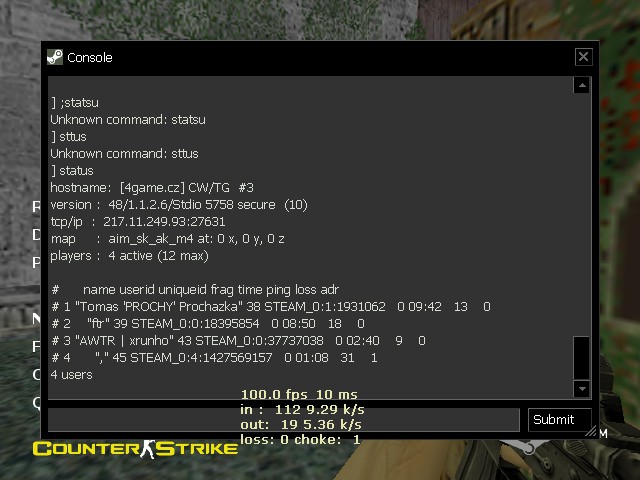Click the console scroll down arrow
640x480 pixels.
click(582, 389)
